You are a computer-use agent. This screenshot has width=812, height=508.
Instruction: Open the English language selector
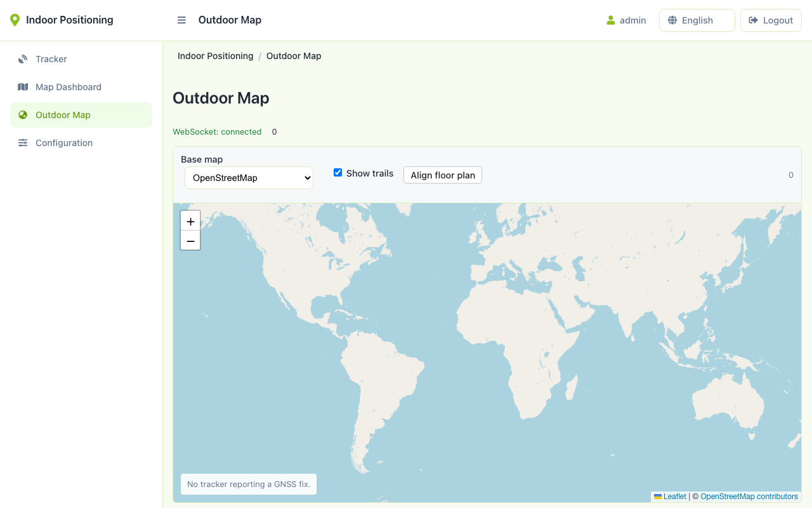point(697,20)
